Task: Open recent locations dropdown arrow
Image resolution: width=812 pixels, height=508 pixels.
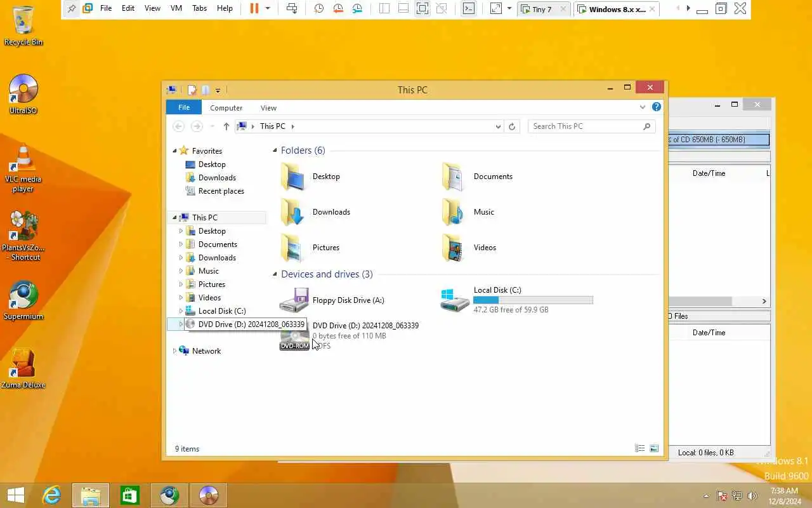Action: pyautogui.click(x=212, y=126)
